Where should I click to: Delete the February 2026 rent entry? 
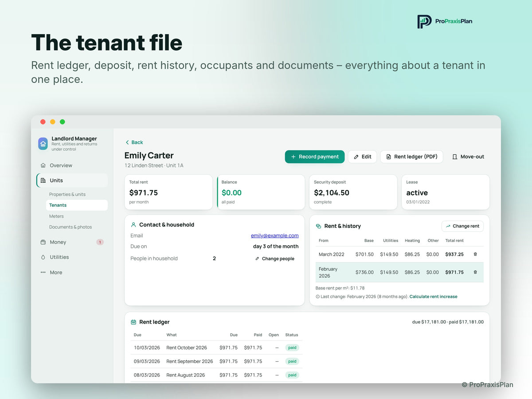coord(475,272)
